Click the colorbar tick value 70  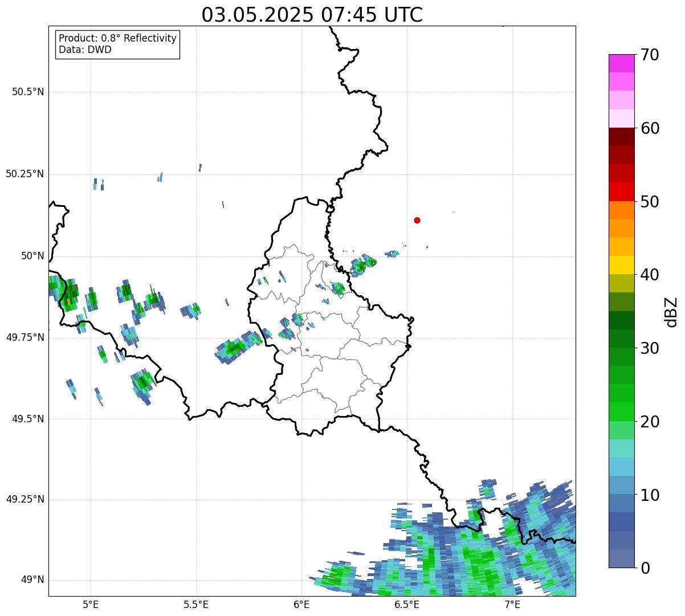(x=650, y=55)
